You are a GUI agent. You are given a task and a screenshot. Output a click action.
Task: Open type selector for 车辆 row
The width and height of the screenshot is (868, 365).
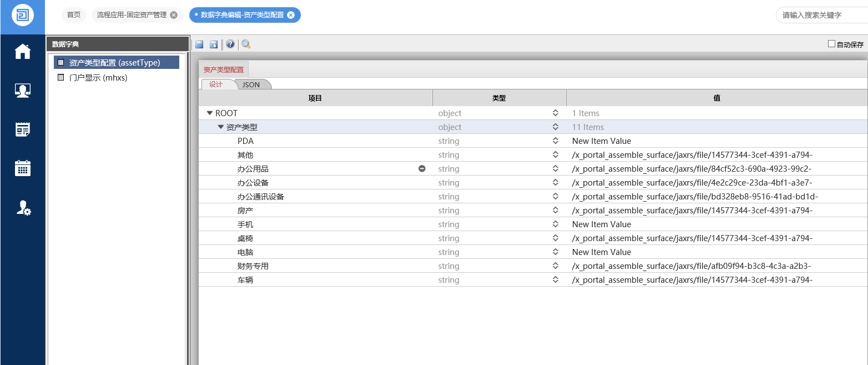(x=556, y=280)
